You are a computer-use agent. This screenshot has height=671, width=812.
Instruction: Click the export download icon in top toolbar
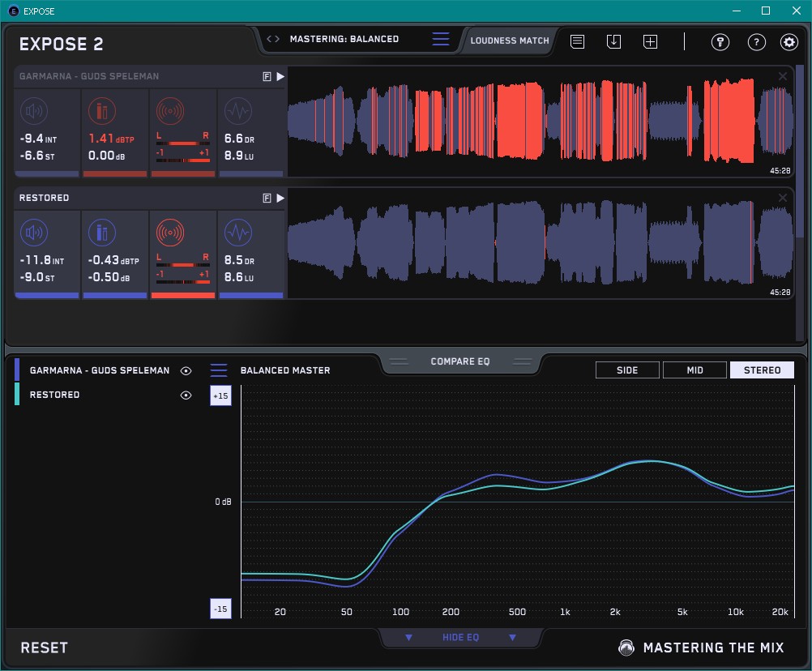[614, 42]
